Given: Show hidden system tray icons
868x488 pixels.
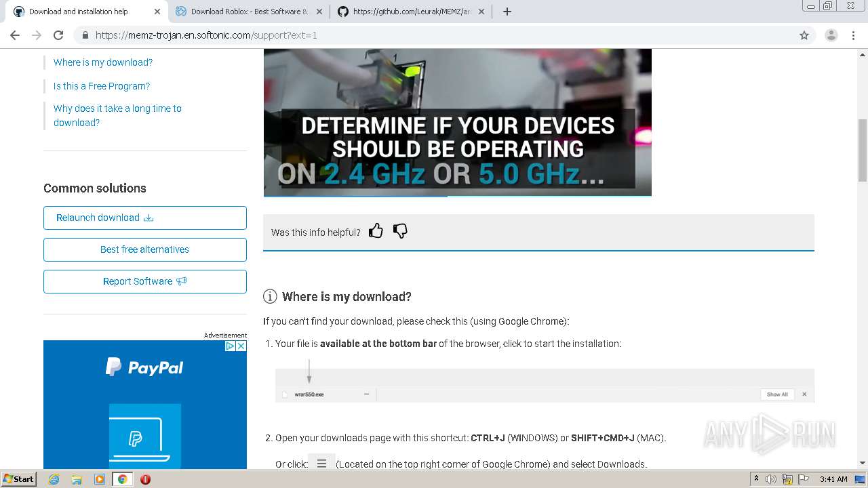Looking at the screenshot, I should [757, 479].
